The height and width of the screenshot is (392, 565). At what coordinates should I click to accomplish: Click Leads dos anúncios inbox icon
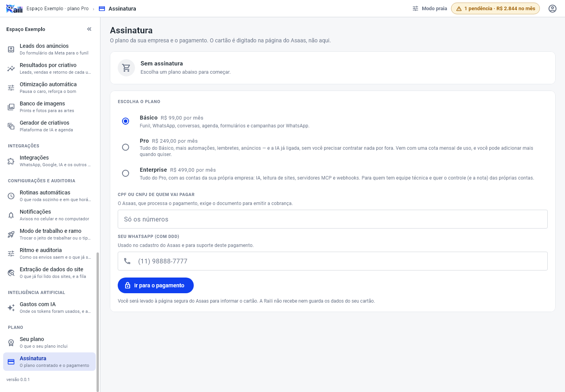11,49
